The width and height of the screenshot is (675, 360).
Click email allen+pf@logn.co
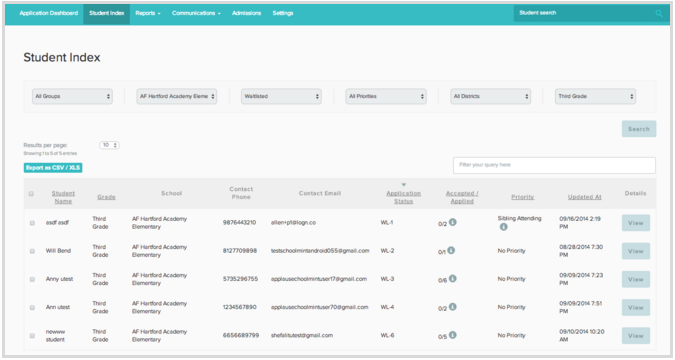tap(293, 223)
